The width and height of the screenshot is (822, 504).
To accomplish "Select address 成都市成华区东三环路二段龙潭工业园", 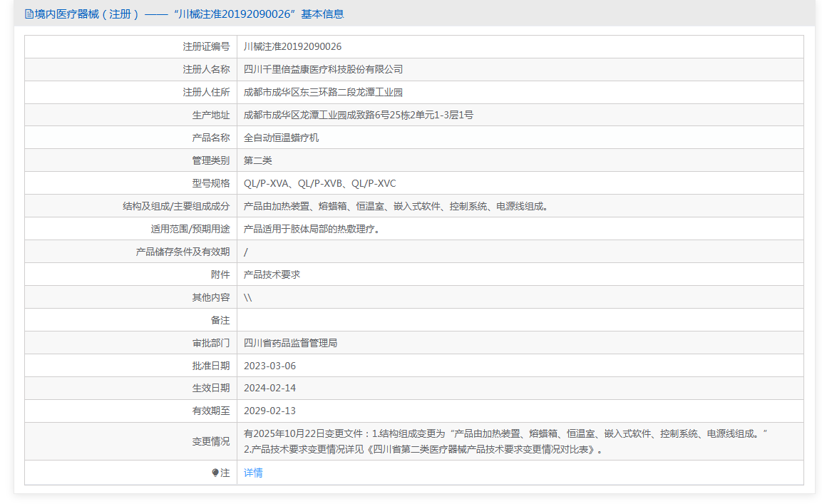I will [x=324, y=92].
